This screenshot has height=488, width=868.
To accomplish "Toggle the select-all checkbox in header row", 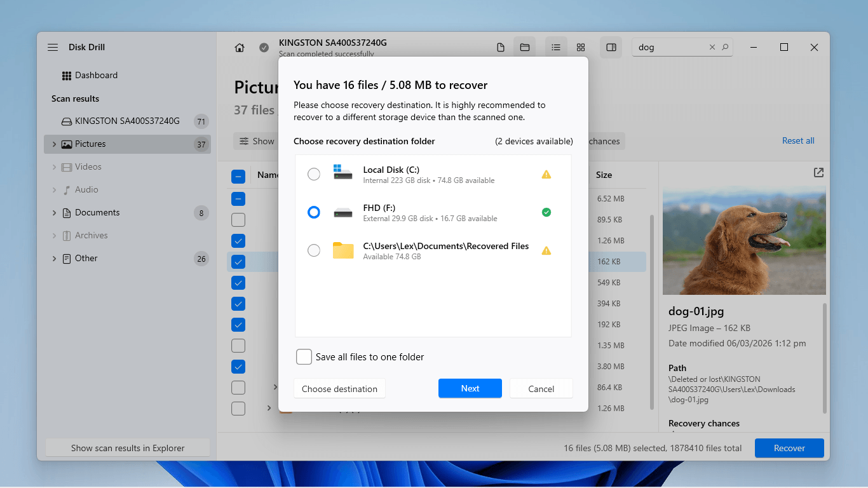I will pos(238,177).
